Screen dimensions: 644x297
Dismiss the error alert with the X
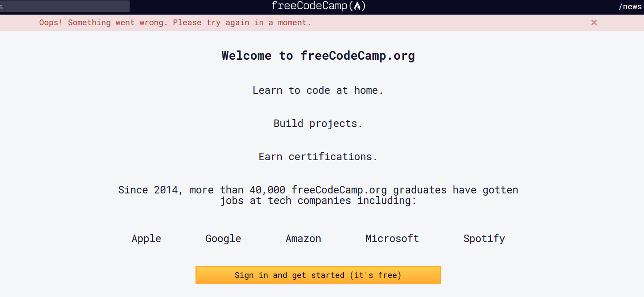[594, 23]
